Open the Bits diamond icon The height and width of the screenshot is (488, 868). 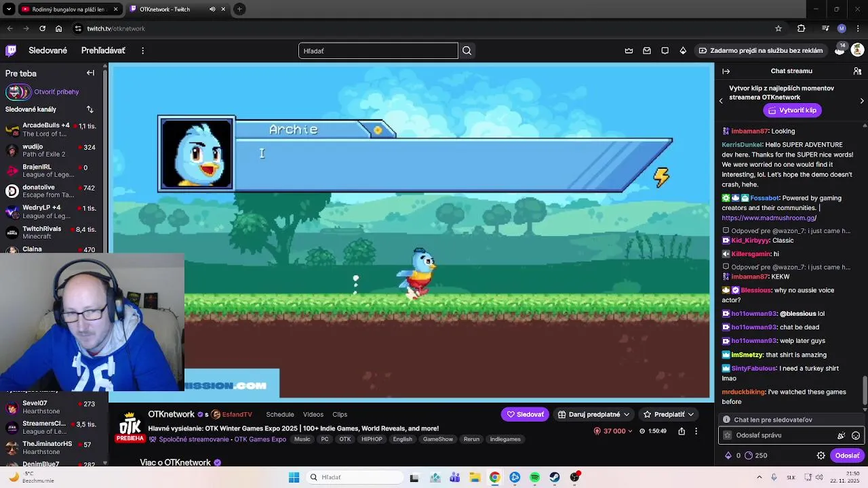point(683,51)
